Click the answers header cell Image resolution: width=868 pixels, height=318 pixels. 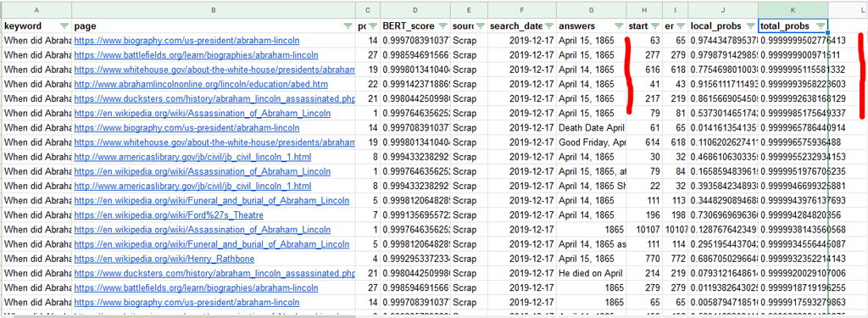[x=591, y=26]
